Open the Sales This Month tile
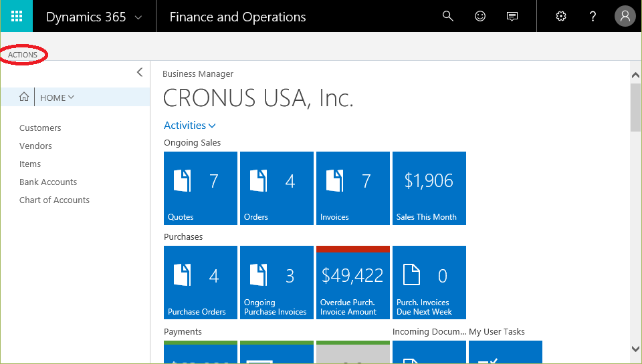This screenshot has height=364, width=642. (x=429, y=188)
